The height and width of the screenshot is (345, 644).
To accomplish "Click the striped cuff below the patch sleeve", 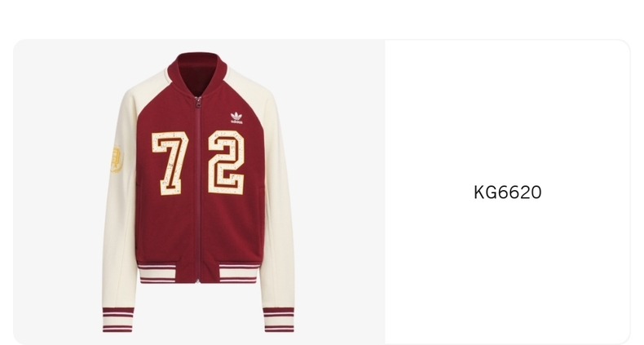I will click(118, 320).
